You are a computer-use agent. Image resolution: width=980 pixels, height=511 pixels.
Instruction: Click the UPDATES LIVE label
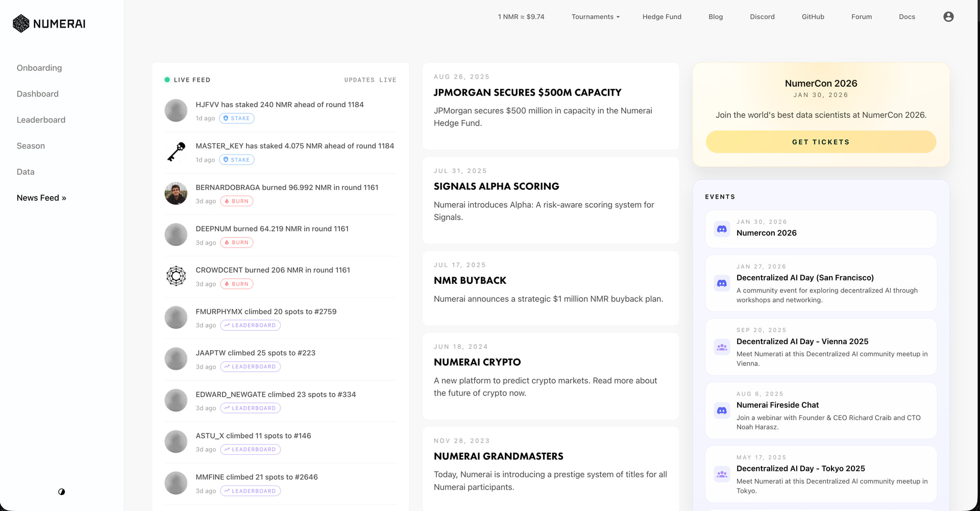pos(370,80)
